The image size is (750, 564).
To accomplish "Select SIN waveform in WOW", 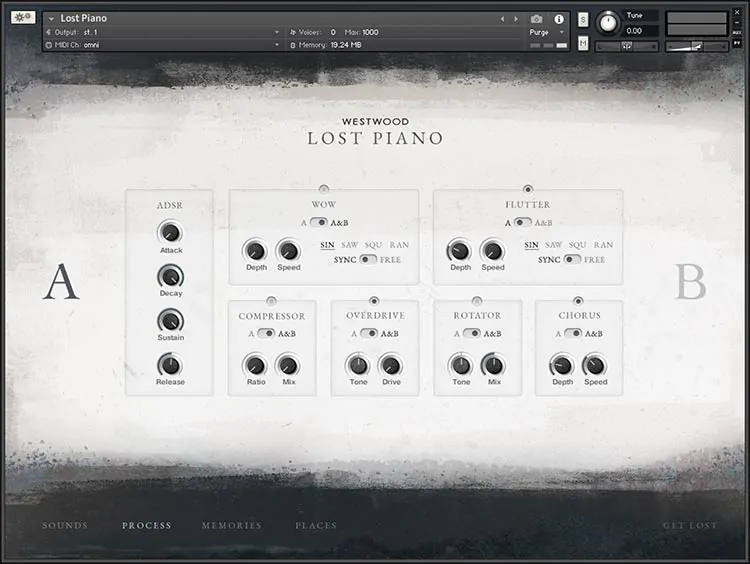I will point(327,245).
